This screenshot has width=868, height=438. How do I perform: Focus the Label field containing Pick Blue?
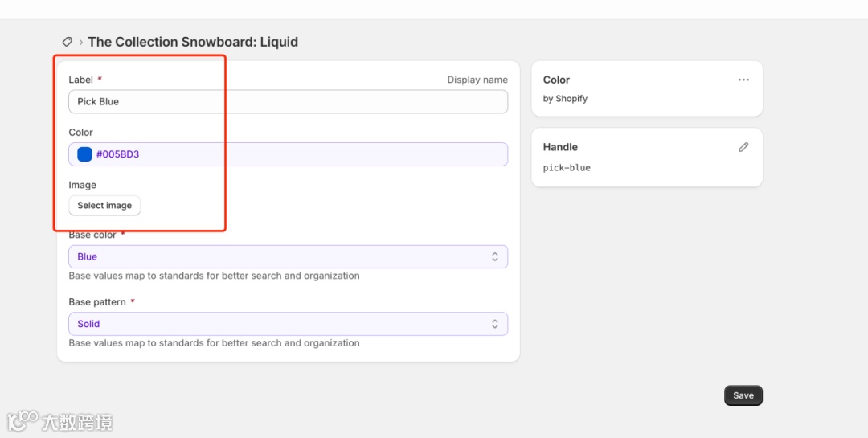(288, 102)
